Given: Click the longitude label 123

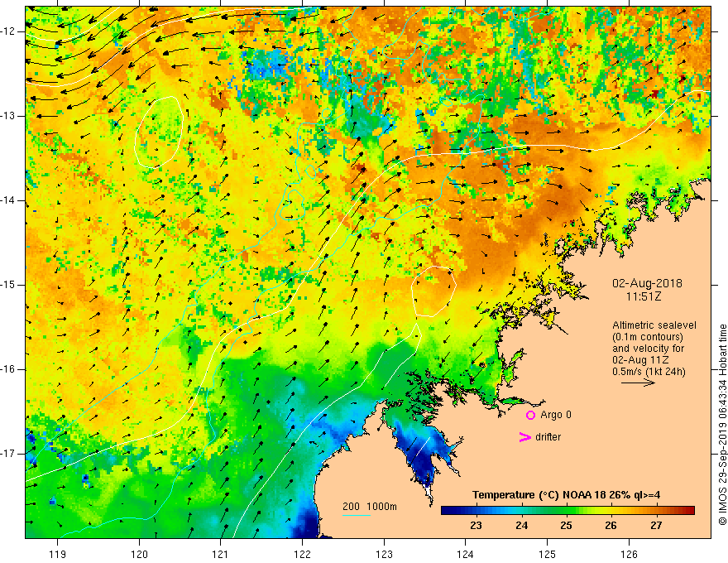Looking at the screenshot, I should click(x=384, y=554).
